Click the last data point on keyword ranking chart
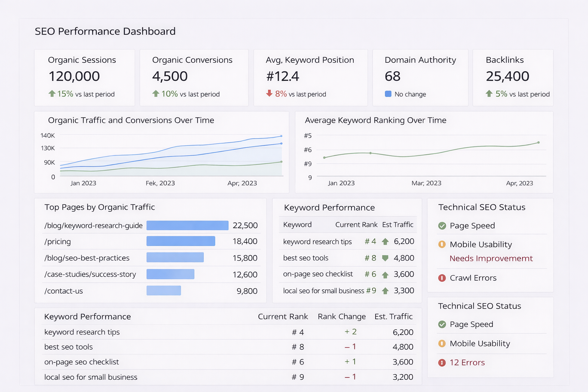Image resolution: width=588 pixels, height=392 pixels. (x=538, y=142)
